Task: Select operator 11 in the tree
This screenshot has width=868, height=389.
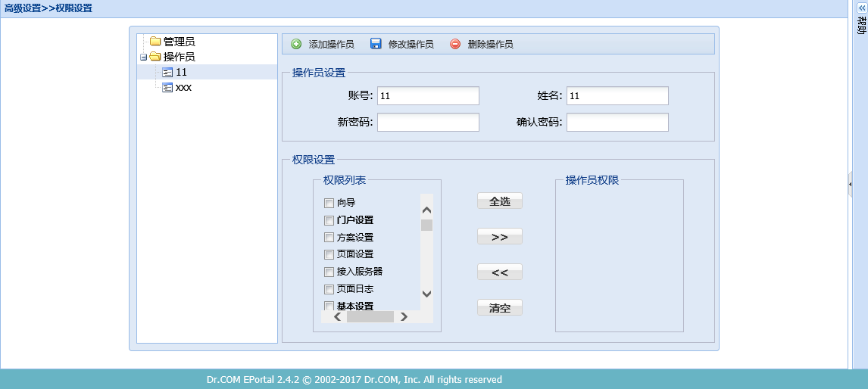Action: coord(181,73)
